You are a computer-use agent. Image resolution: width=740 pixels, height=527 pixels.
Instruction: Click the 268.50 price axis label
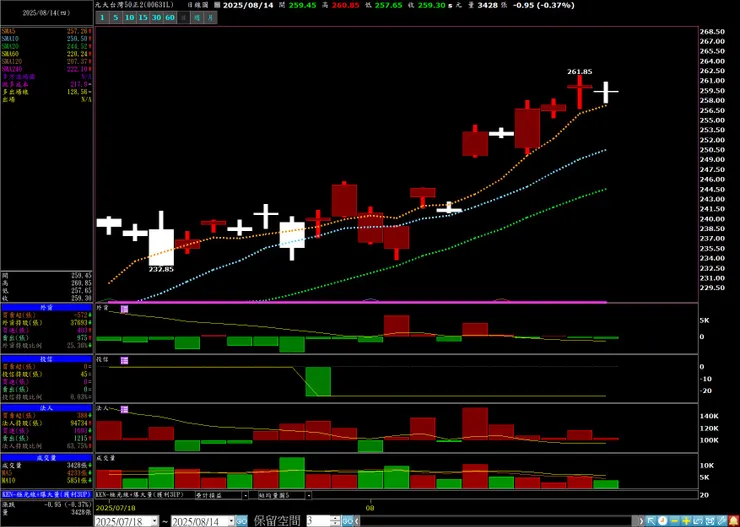click(x=713, y=32)
